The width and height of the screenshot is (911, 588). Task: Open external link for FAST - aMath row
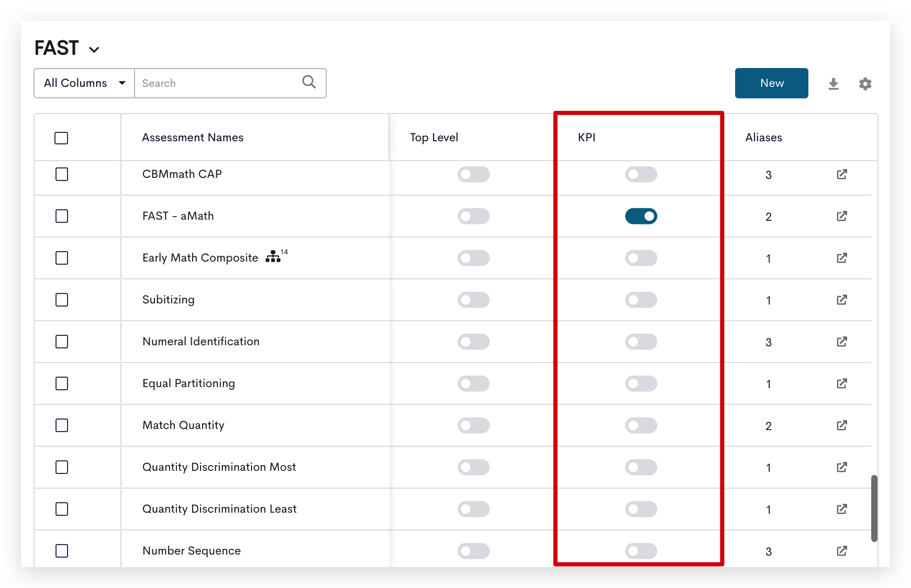(x=842, y=216)
